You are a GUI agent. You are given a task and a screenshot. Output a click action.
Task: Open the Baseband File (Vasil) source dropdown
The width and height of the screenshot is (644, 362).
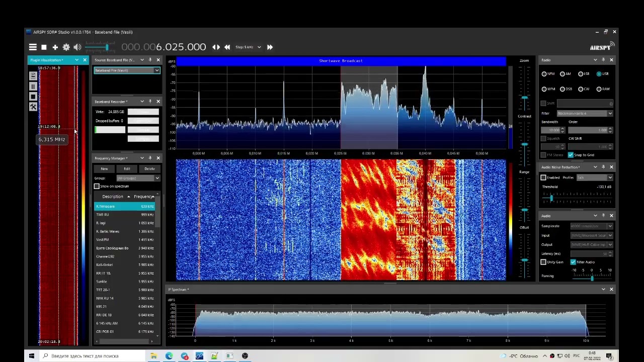127,70
